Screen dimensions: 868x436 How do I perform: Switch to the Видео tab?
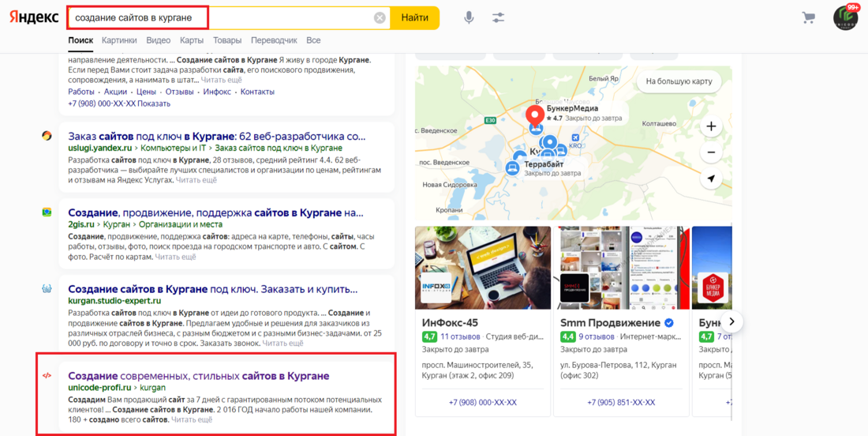point(159,40)
